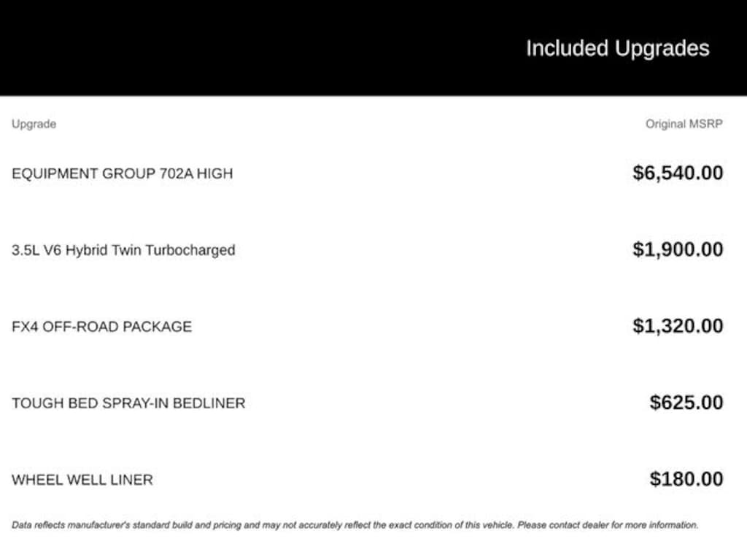747x560 pixels.
Task: Select the FX4 Off-Road Package label
Action: tap(101, 327)
